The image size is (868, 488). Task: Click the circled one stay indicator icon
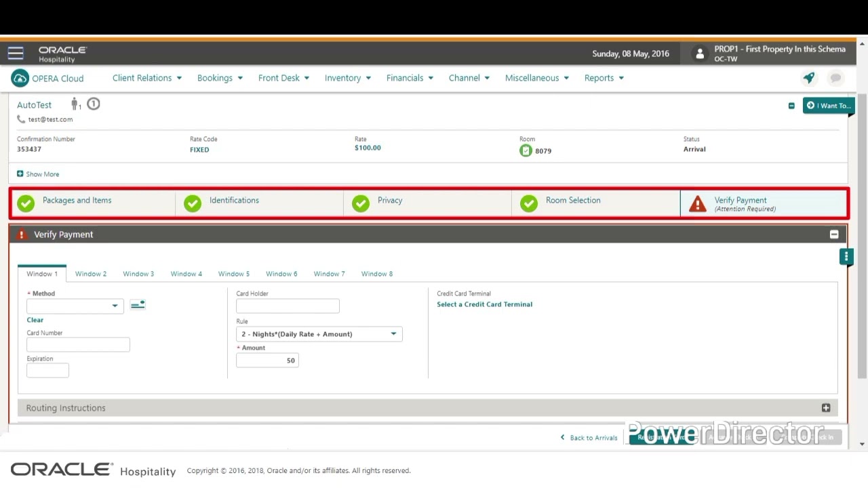pyautogui.click(x=94, y=104)
